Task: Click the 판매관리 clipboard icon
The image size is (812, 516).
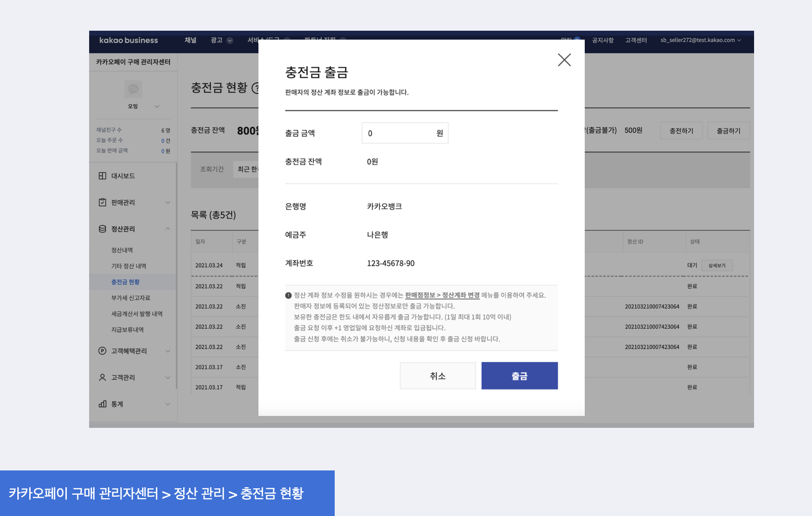Action: click(x=102, y=202)
